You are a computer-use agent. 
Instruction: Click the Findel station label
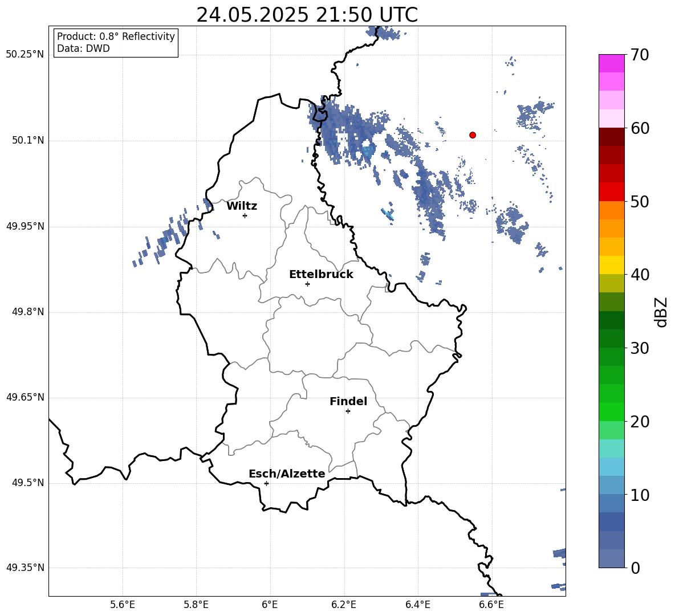(348, 401)
